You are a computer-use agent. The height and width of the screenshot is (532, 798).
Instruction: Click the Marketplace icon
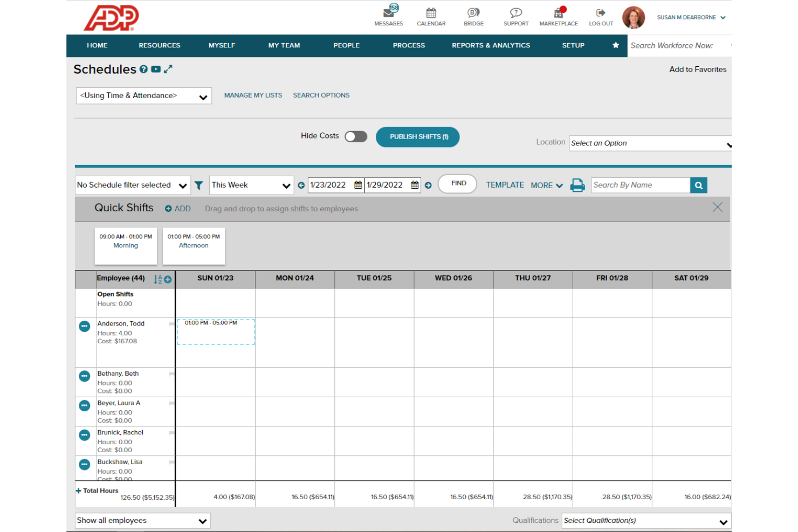tap(558, 13)
